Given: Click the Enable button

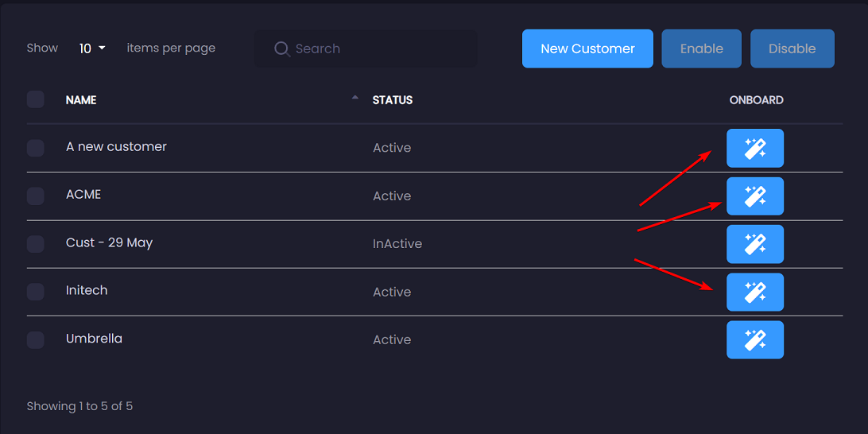Looking at the screenshot, I should point(701,48).
